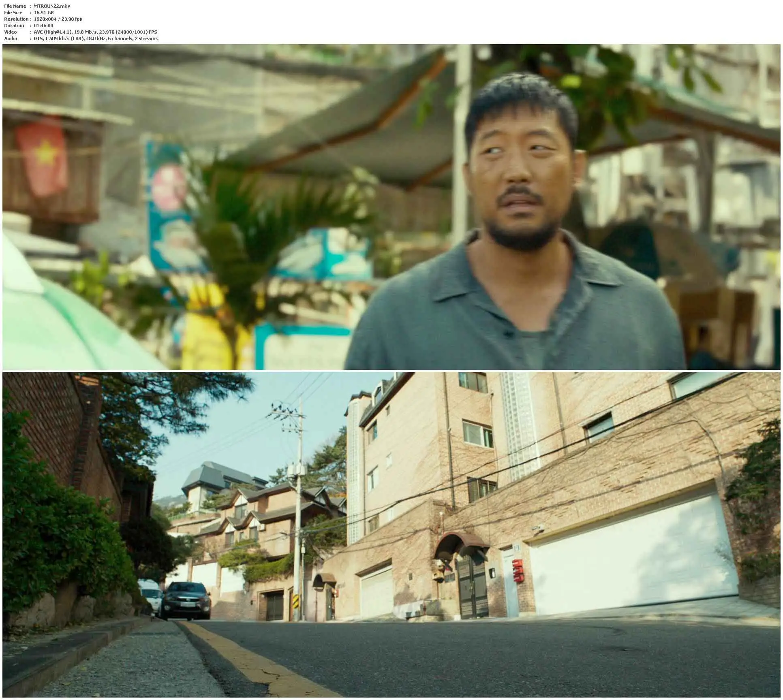Click the audio info line starting DTS
The image size is (783, 700).
click(96, 38)
